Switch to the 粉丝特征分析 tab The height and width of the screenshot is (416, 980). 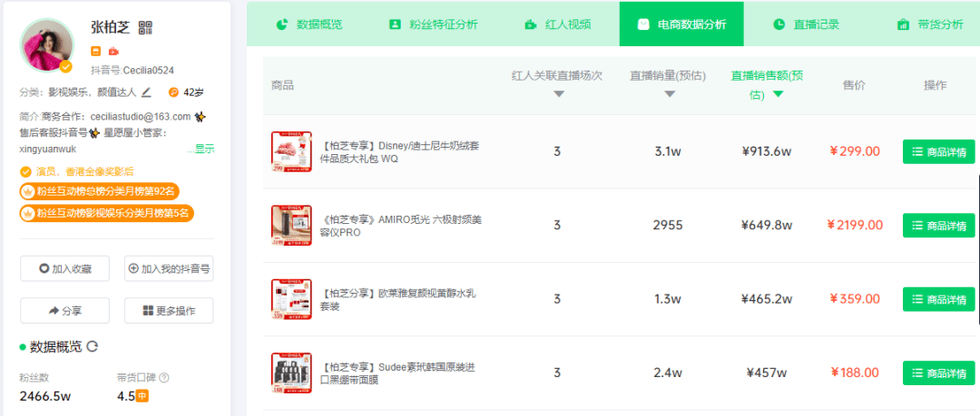coord(433,25)
